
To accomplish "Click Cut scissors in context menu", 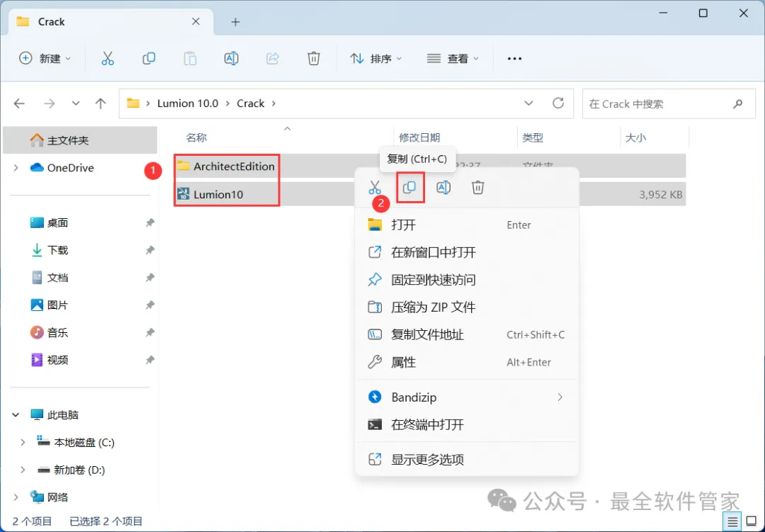I will 375,188.
